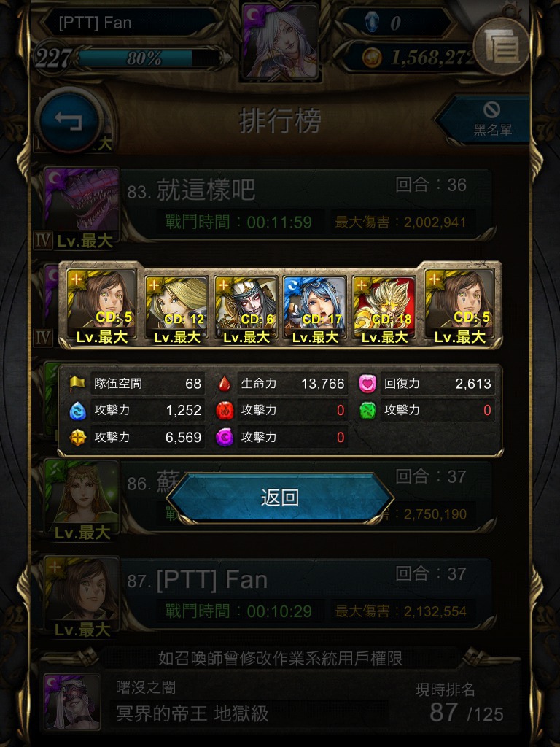The width and height of the screenshot is (560, 747).
Task: Tap the gold coin icon
Action: [x=371, y=58]
